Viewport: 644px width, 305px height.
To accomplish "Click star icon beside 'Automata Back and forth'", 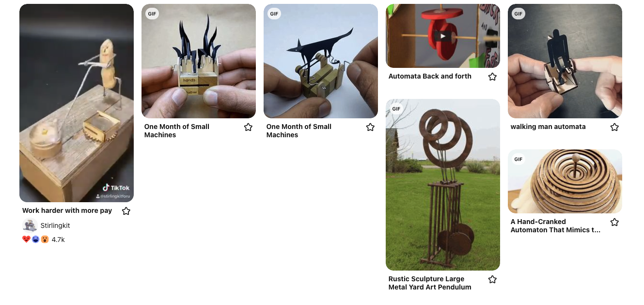I will tap(492, 77).
